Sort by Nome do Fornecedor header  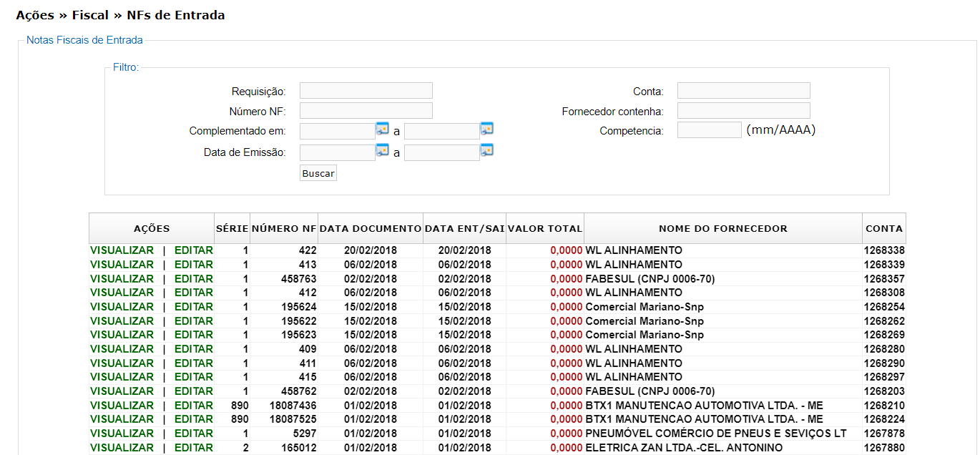722,229
